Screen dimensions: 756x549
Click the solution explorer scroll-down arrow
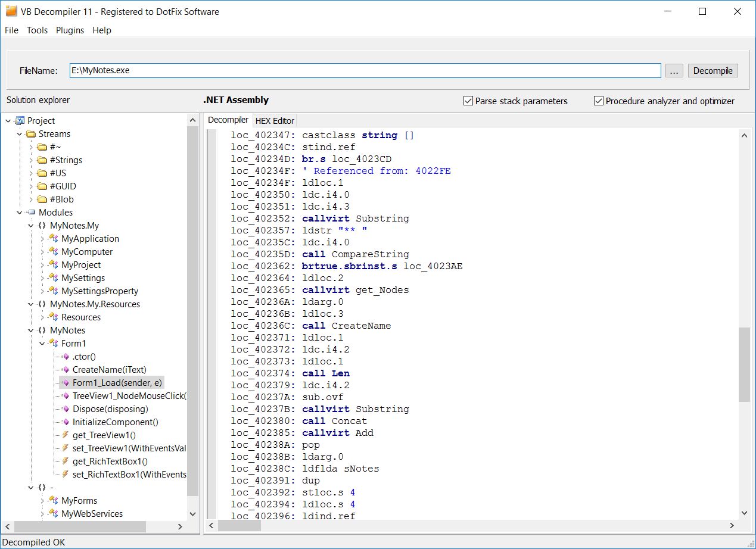pos(192,513)
